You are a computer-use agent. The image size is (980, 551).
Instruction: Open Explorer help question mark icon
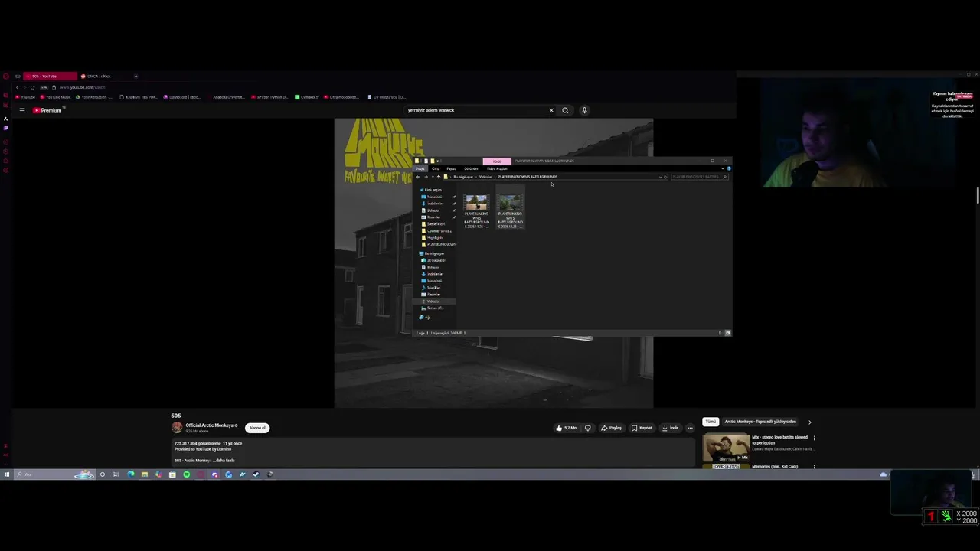coord(729,168)
